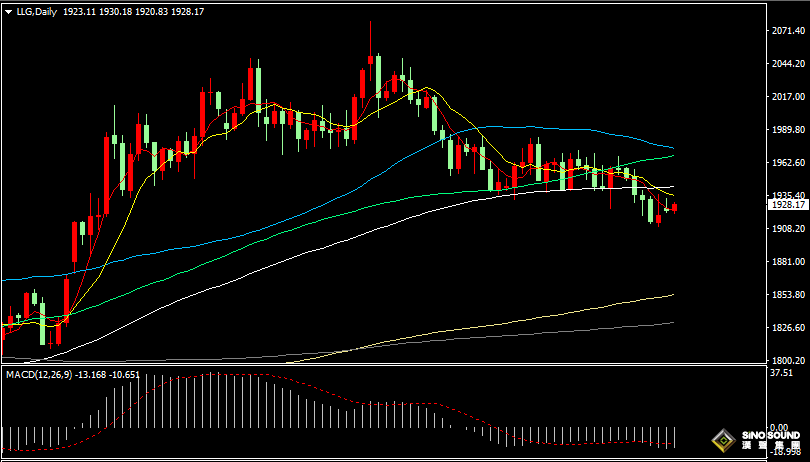Click the 1853.80 price axis label

(789, 295)
